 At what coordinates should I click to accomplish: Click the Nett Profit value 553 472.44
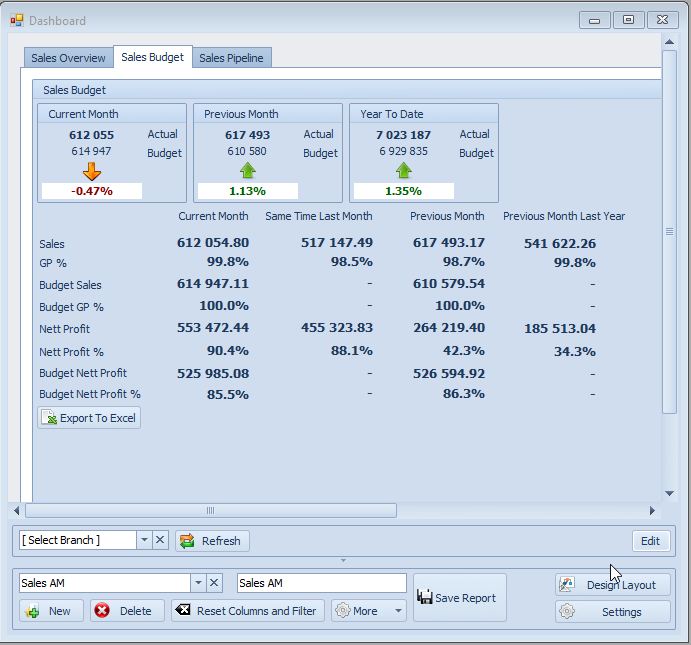coord(213,327)
